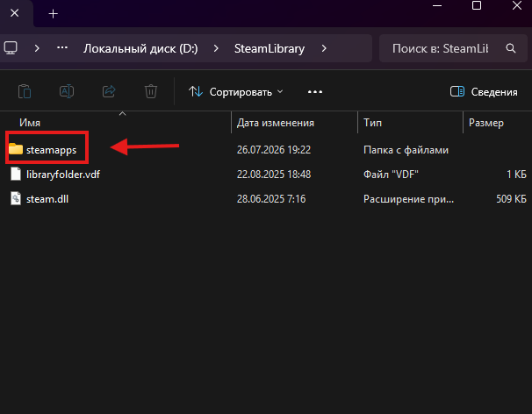This screenshot has height=414, width=532.
Task: Sort by the Дата изменения column header
Action: (275, 123)
